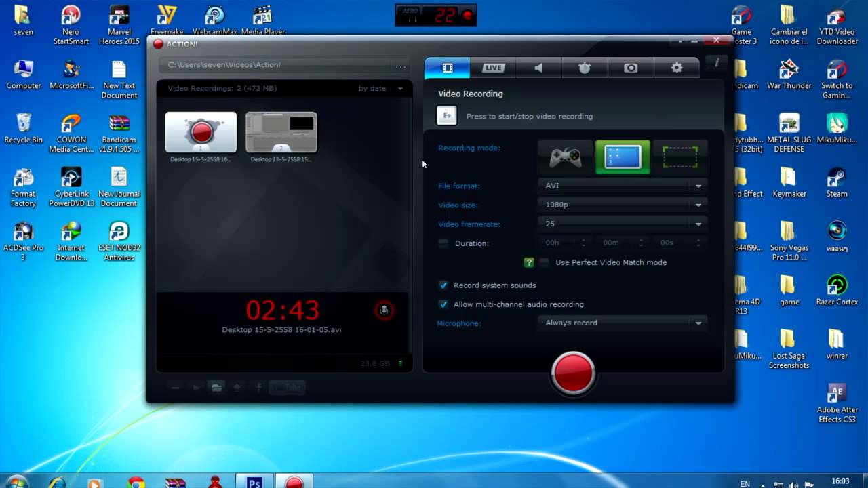Image resolution: width=868 pixels, height=488 pixels.
Task: Open Format Factory desktop icon
Action: pyautogui.click(x=23, y=187)
